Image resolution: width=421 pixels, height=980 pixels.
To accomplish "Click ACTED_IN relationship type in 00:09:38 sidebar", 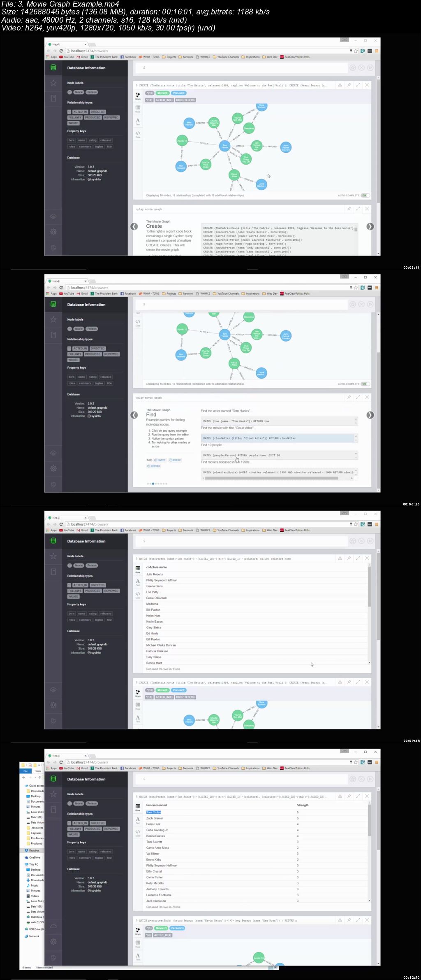I will 80,585.
